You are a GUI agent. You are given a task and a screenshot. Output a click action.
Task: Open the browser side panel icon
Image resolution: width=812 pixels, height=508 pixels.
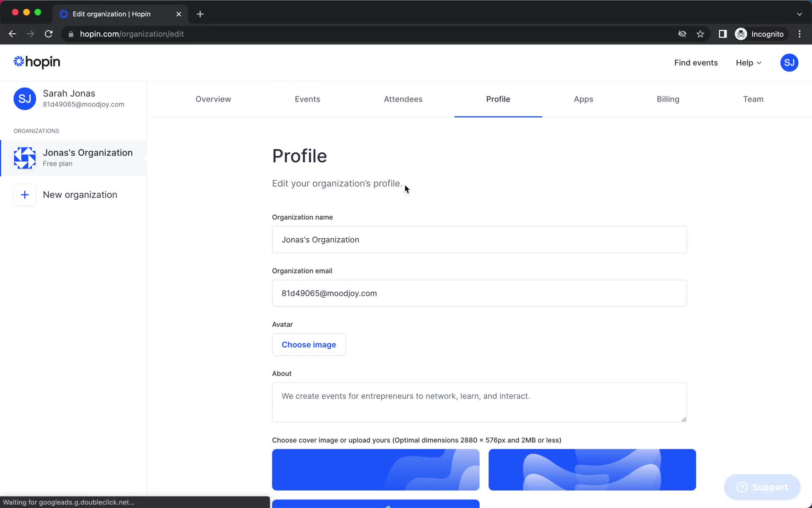722,34
